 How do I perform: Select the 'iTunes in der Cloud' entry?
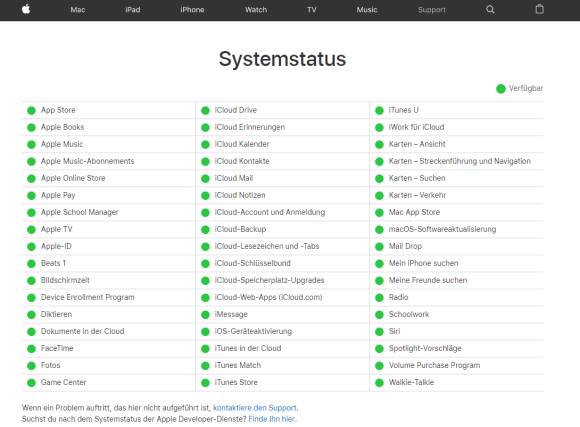[x=248, y=348]
